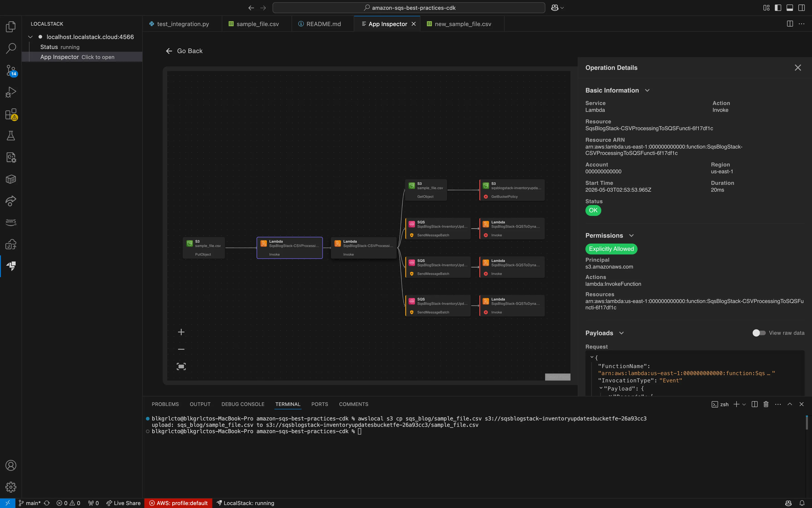
Task: Open the COMMENTS panel tab
Action: tap(354, 404)
